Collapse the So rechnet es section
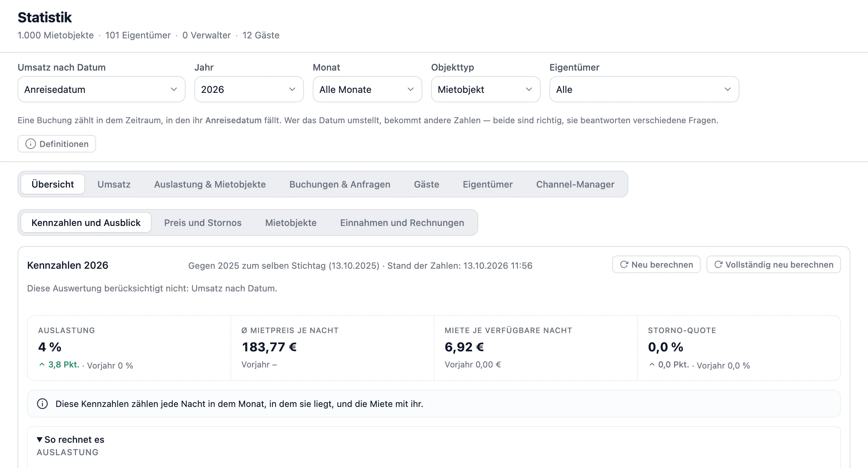 (71, 439)
